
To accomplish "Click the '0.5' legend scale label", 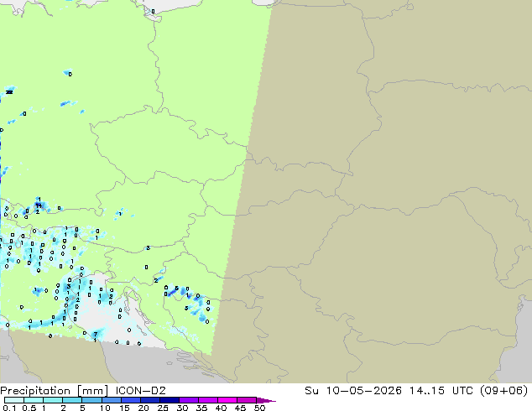I will click(29, 408).
